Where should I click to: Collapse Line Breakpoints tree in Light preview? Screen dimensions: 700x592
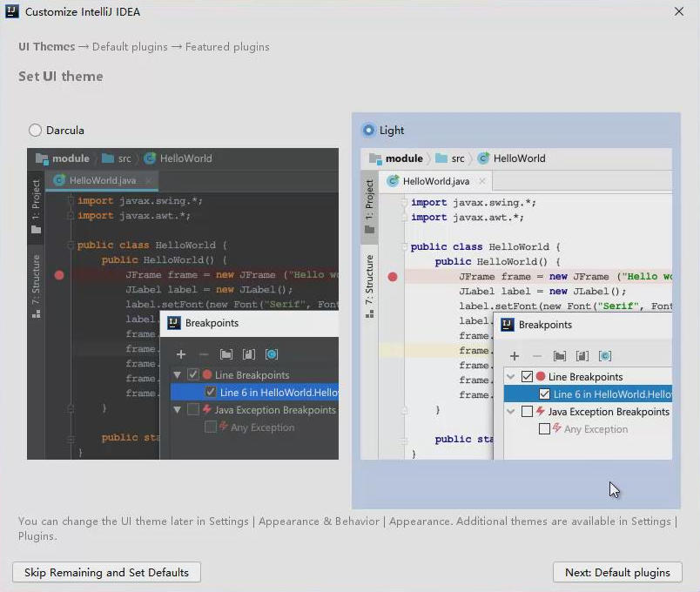(511, 377)
